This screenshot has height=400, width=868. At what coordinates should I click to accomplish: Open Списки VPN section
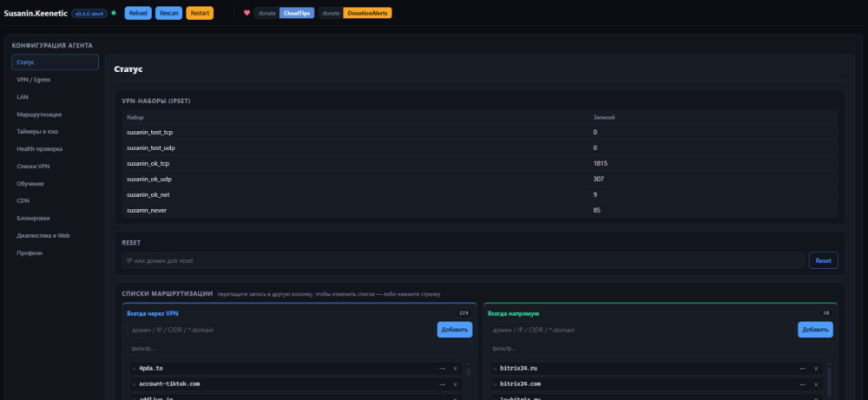point(56,166)
